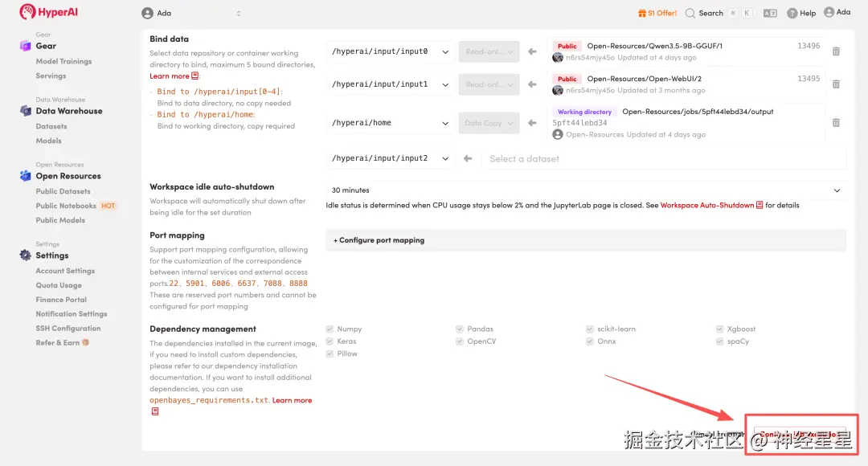Open Account Settings in sidebar
The width and height of the screenshot is (868, 466).
pyautogui.click(x=65, y=271)
